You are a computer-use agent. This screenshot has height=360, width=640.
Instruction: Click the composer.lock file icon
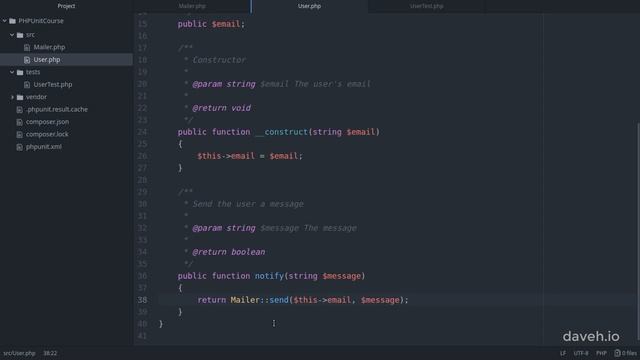tap(19, 134)
